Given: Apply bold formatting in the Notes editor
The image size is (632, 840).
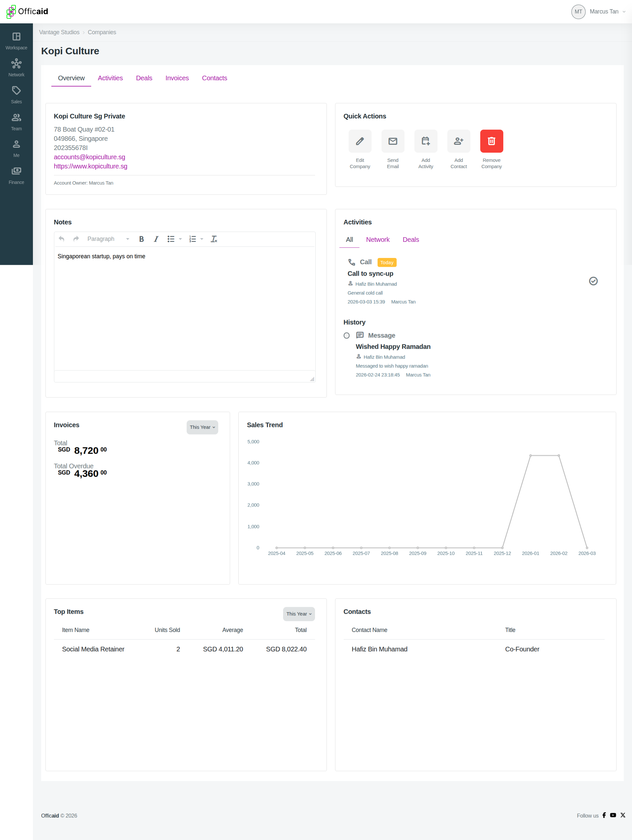Looking at the screenshot, I should pos(141,239).
